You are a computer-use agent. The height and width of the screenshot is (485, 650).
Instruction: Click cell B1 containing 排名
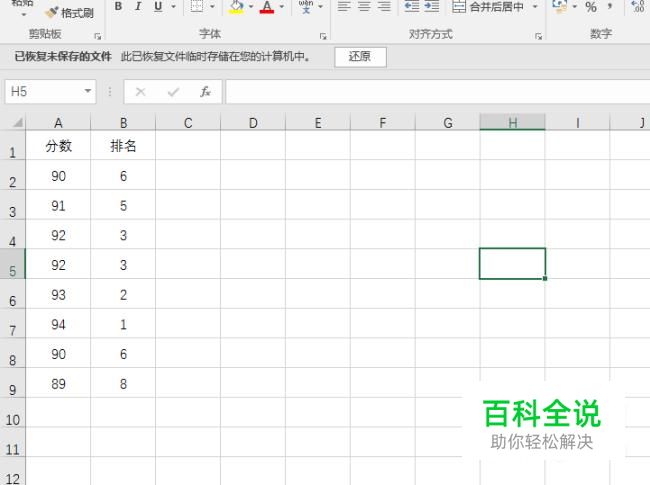(x=123, y=146)
